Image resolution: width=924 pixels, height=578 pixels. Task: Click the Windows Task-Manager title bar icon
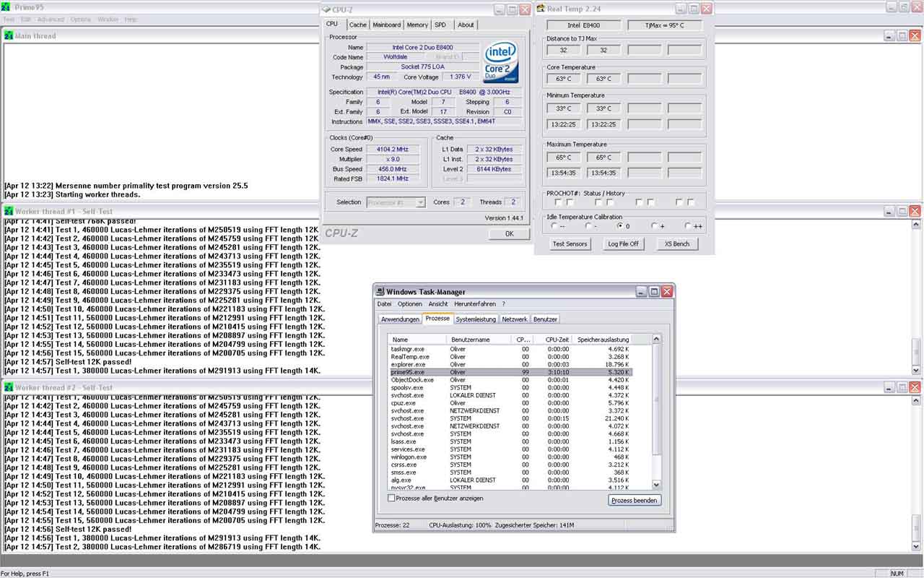click(380, 291)
